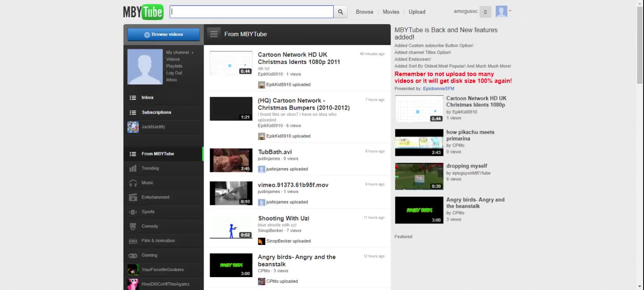Open the TubBath.avi video thumbnail
Viewport: 644px width, 290px height.
[x=231, y=160]
